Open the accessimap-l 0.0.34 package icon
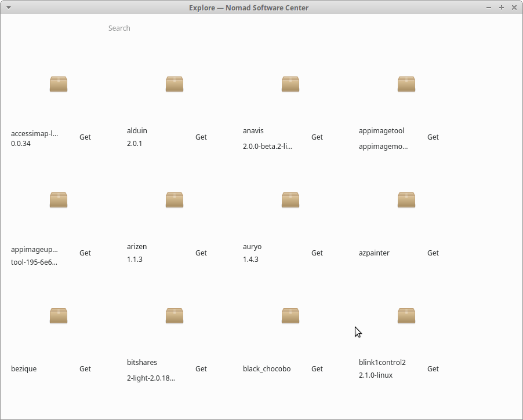This screenshot has height=420, width=523. click(x=58, y=84)
